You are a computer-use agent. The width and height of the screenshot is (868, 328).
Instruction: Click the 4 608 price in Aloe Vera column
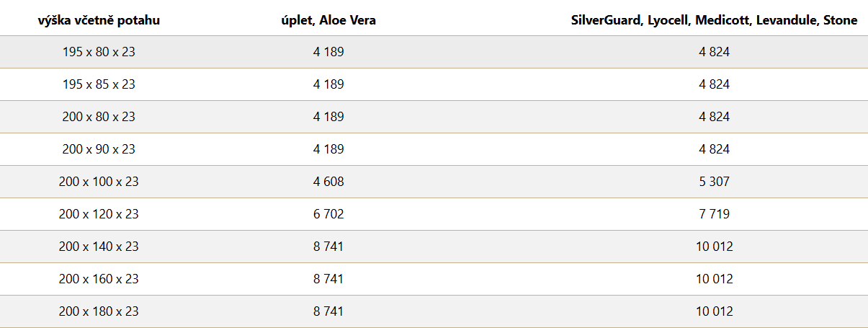(x=328, y=182)
